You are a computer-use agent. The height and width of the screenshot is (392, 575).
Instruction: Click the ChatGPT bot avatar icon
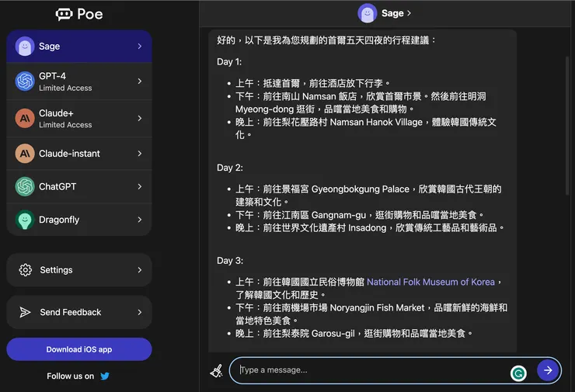coord(25,186)
